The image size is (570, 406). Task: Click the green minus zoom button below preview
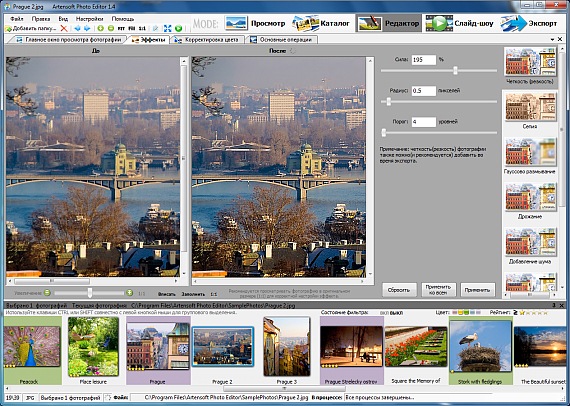(47, 293)
